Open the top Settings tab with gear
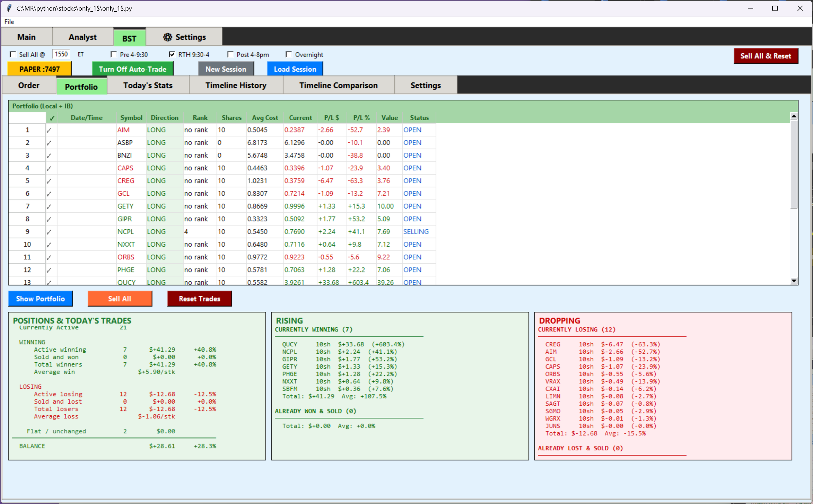The height and width of the screenshot is (504, 813). pos(184,37)
